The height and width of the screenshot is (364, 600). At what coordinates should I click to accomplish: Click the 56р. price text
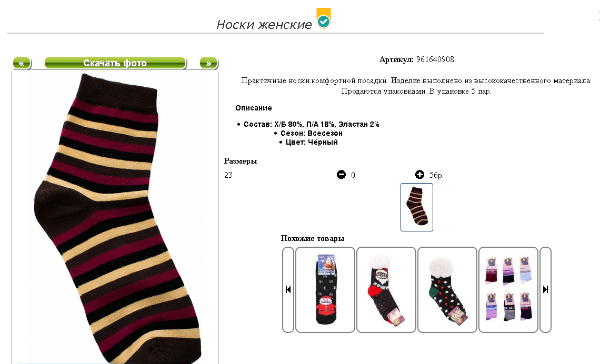coord(436,175)
